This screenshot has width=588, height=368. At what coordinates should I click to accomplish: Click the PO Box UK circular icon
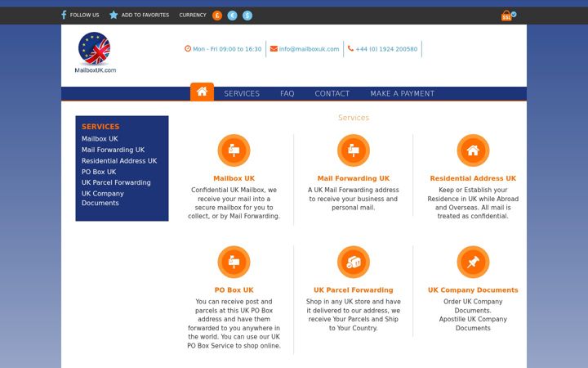234,262
